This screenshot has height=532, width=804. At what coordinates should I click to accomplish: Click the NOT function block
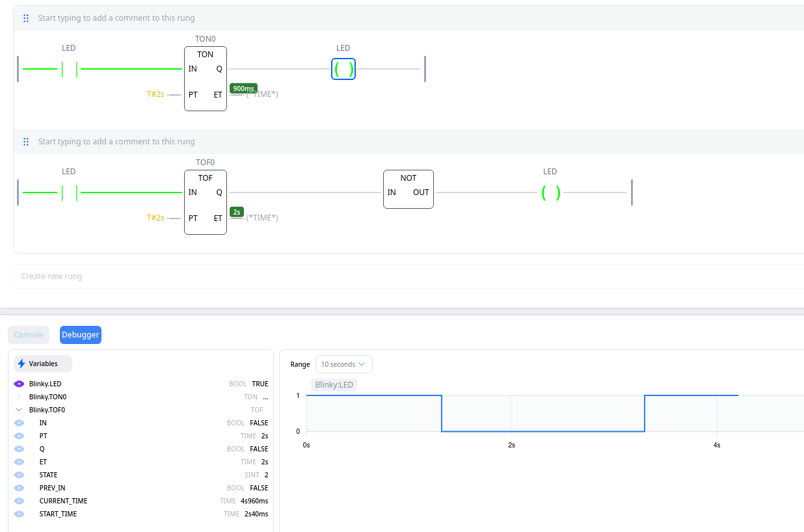[x=409, y=189]
